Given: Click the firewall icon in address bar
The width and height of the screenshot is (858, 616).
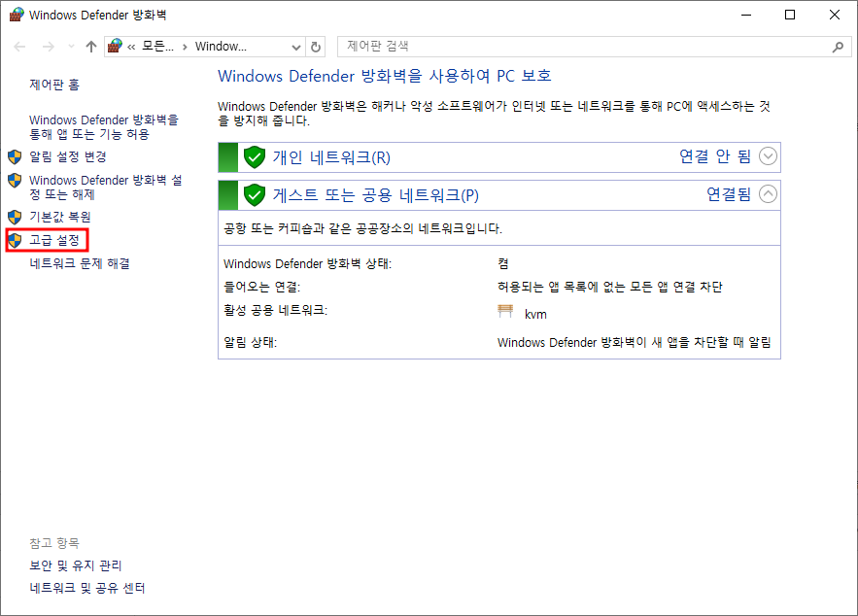Looking at the screenshot, I should [115, 46].
